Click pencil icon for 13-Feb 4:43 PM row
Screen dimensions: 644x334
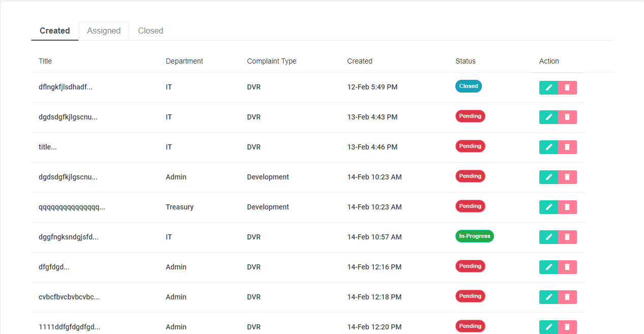[x=548, y=117]
